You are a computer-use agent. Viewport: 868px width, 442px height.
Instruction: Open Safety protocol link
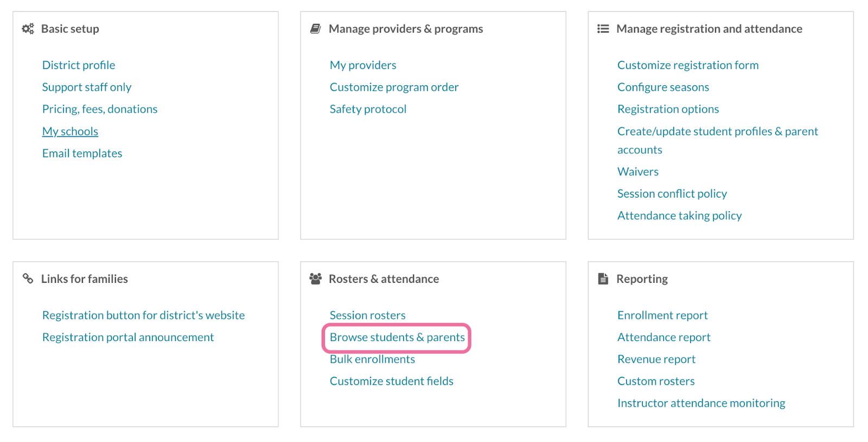[368, 109]
